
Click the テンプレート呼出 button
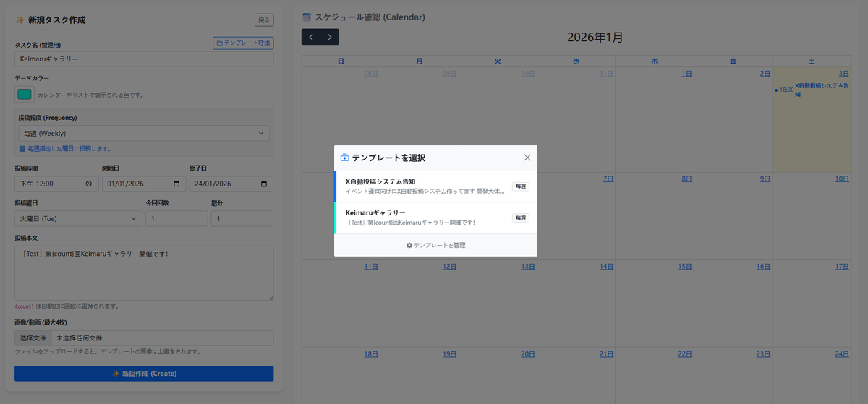243,43
